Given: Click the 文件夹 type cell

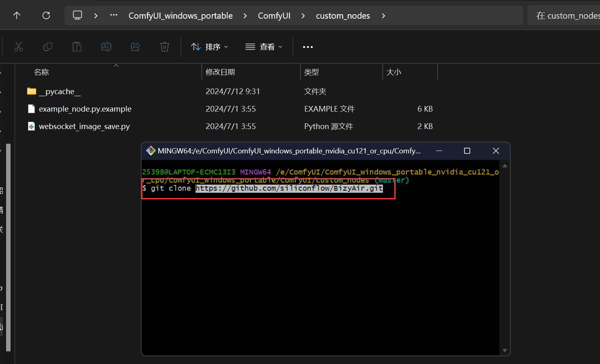Looking at the screenshot, I should pos(315,92).
